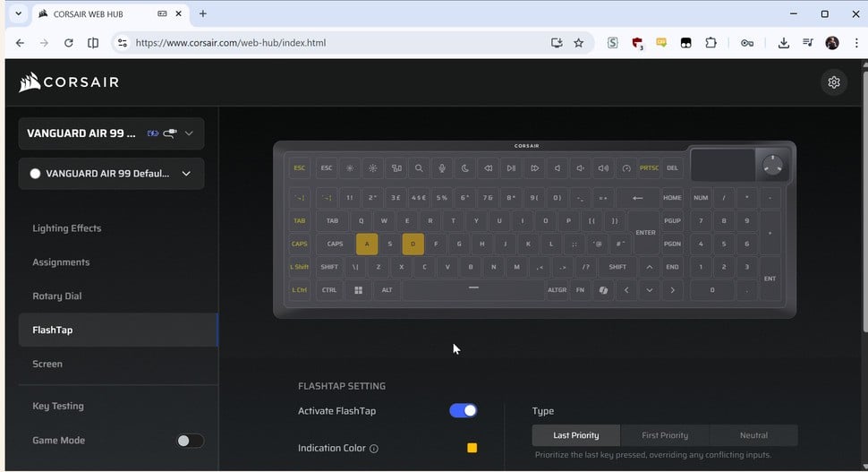
Task: Select the search key on the keyboard
Action: [x=419, y=167]
